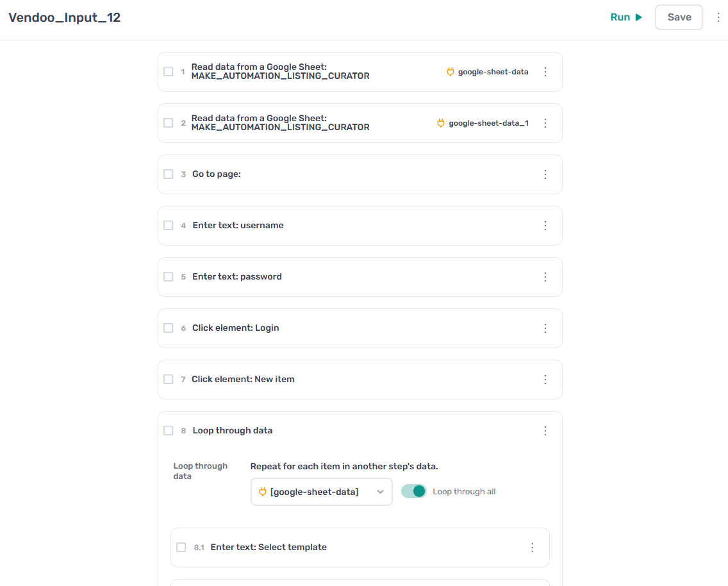Open options for Click element: Login step

coord(545,328)
